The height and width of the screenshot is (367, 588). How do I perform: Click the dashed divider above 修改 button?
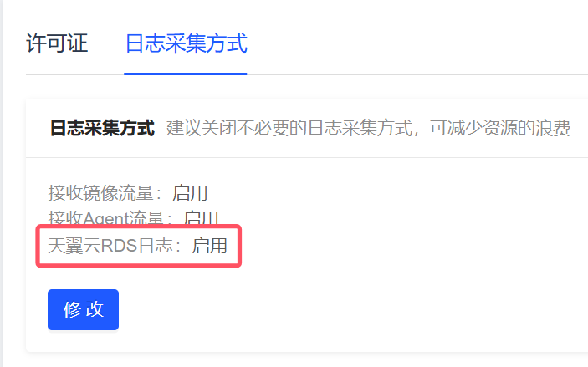318,273
